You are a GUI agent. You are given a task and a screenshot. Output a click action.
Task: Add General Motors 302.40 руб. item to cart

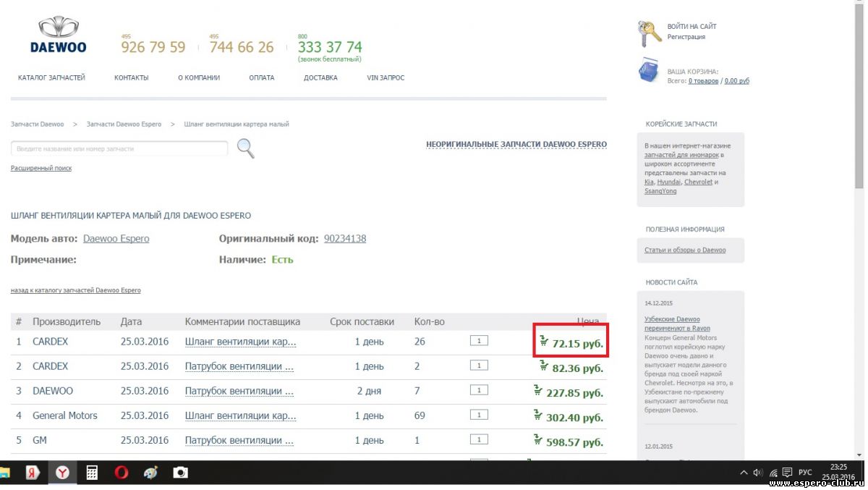(x=538, y=415)
